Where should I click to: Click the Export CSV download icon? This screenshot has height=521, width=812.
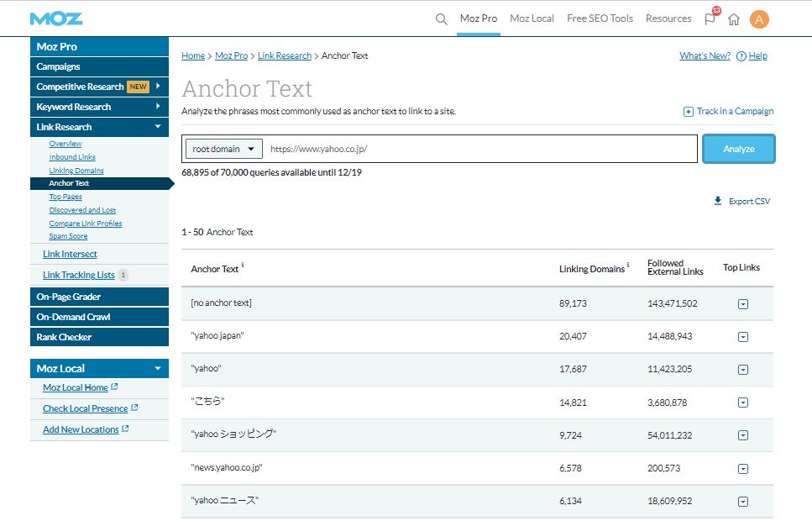(x=718, y=201)
